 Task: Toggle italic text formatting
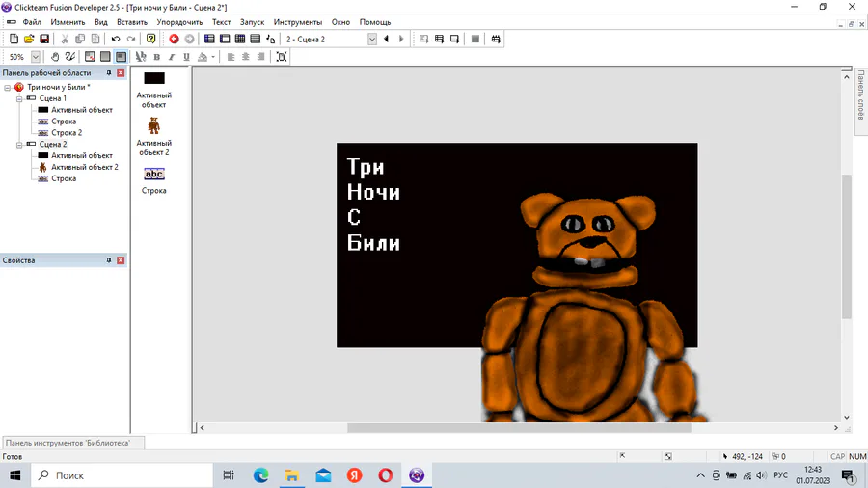pos(172,57)
